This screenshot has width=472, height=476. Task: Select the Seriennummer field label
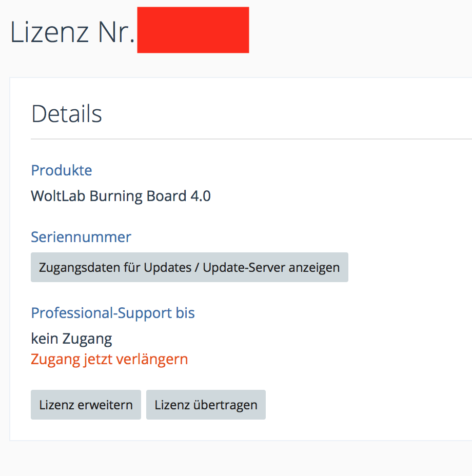click(81, 237)
